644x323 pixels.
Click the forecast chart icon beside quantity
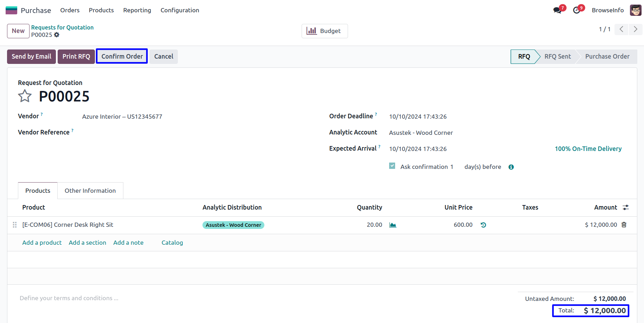coord(393,225)
